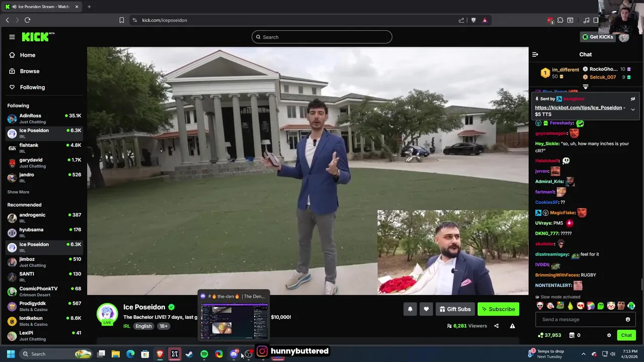Open Spotify from the taskbar
The width and height of the screenshot is (644, 362).
point(204,354)
